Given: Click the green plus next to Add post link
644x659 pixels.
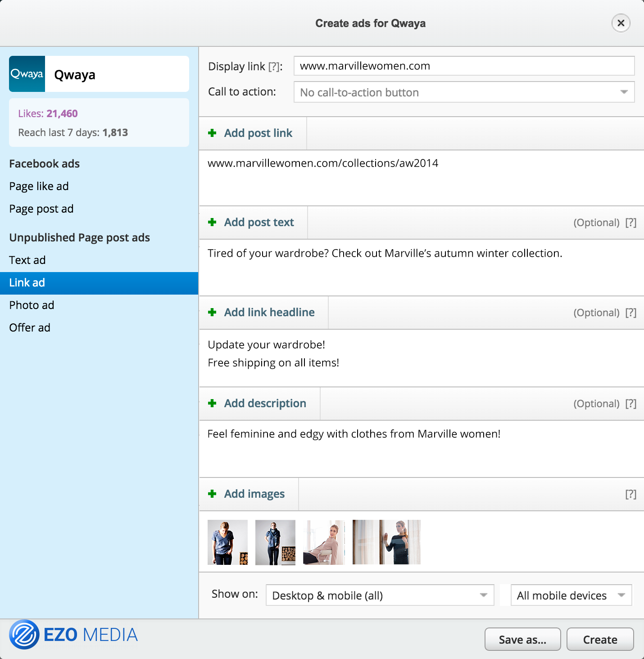Looking at the screenshot, I should pyautogui.click(x=212, y=133).
